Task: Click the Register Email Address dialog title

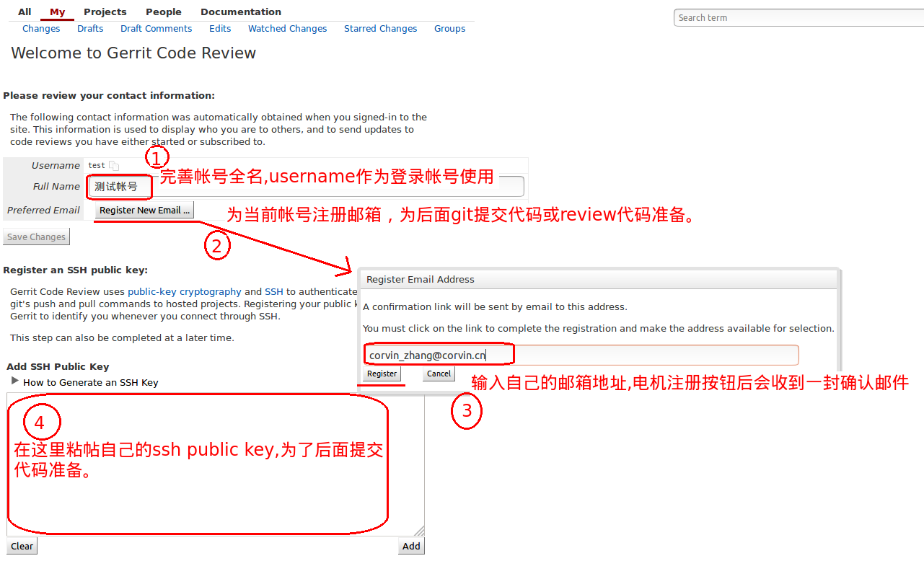Action: click(x=421, y=280)
